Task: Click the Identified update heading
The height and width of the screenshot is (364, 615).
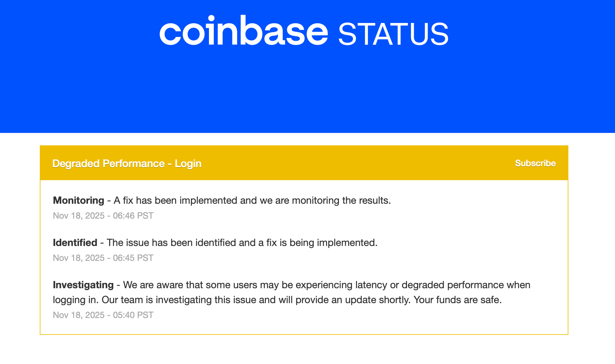Action: coord(75,243)
